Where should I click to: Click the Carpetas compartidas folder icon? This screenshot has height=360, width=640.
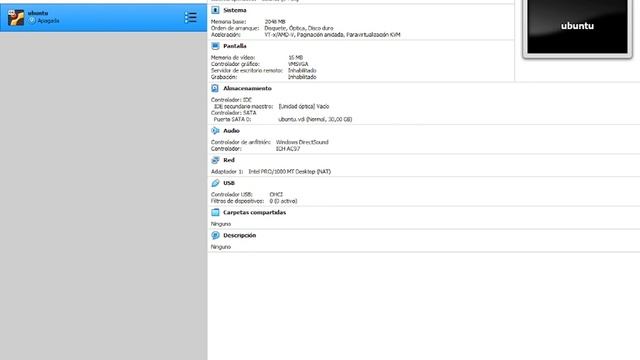click(215, 212)
